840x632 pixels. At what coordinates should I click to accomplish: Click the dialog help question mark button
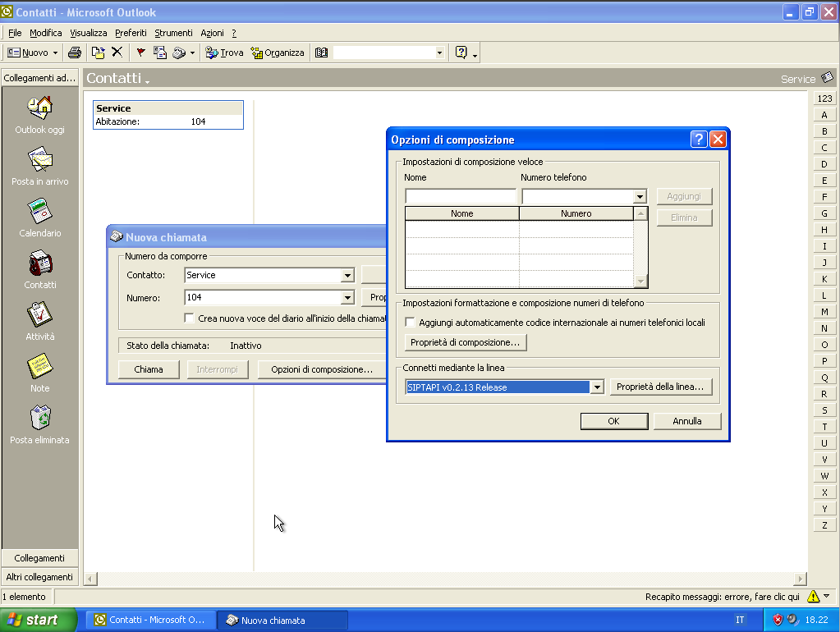coord(699,140)
